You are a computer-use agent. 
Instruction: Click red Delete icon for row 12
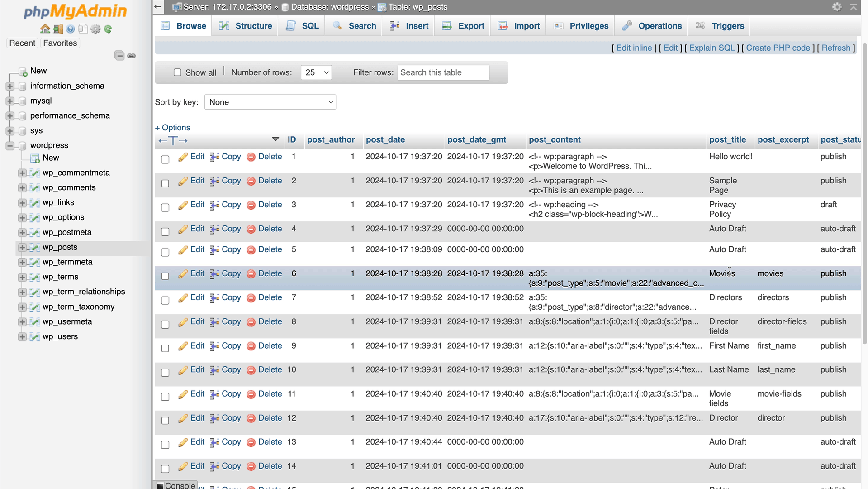click(x=251, y=418)
